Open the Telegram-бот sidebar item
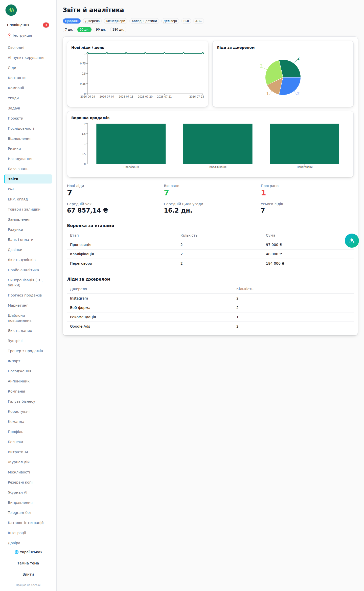Viewport: 364px width, 591px height. (x=28, y=513)
